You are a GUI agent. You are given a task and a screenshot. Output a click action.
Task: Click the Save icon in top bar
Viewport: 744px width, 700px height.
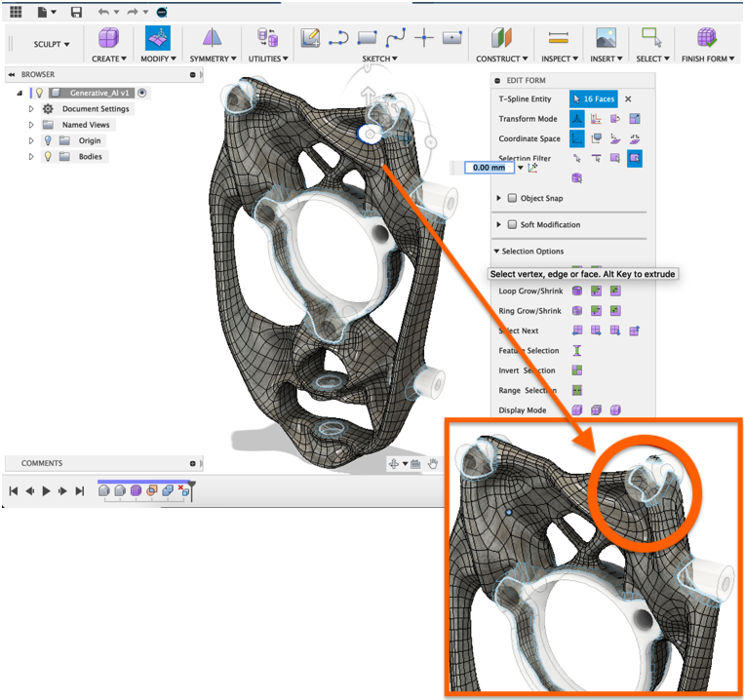[76, 12]
